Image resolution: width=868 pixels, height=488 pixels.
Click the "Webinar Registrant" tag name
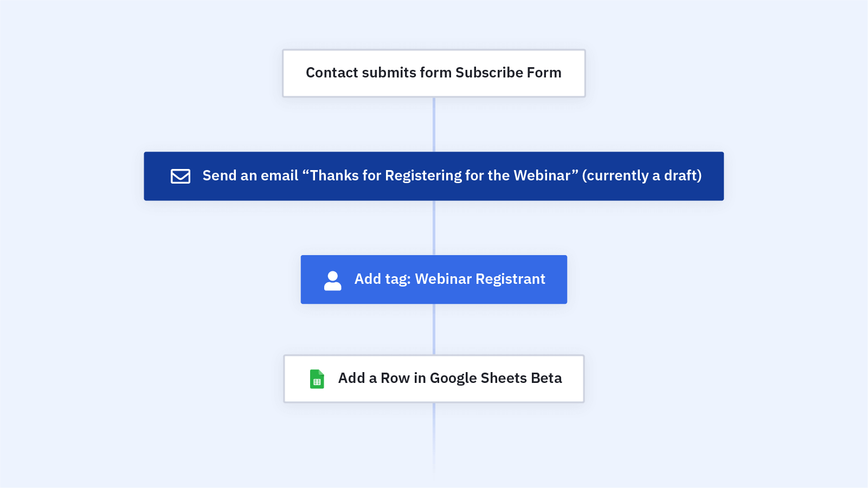pyautogui.click(x=480, y=279)
